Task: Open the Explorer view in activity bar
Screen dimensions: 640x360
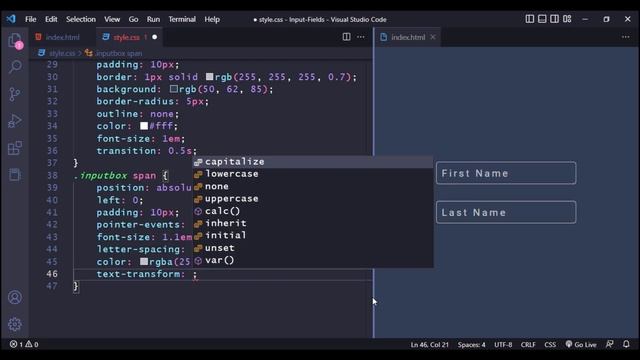Action: [x=15, y=41]
